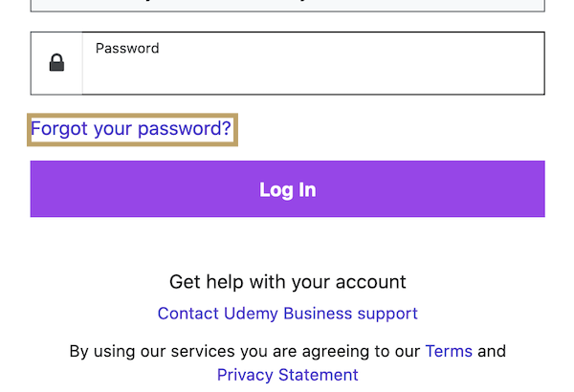This screenshot has height=392, width=574.
Task: Click the empty area inside the Password box
Action: click(314, 76)
